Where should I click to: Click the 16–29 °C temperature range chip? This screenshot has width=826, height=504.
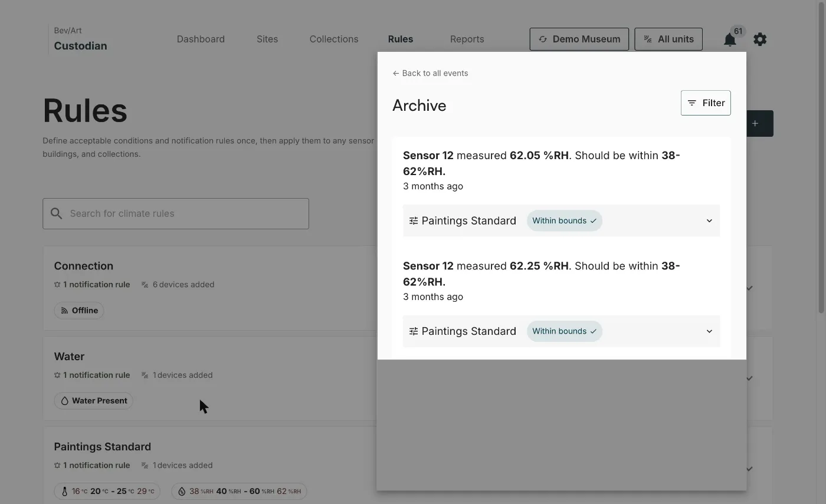(107, 491)
